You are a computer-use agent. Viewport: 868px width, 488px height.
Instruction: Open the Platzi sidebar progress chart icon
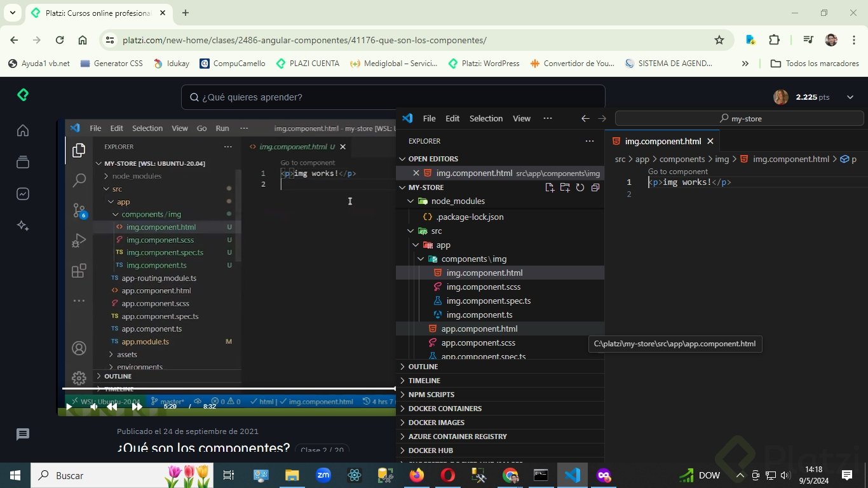pyautogui.click(x=23, y=194)
